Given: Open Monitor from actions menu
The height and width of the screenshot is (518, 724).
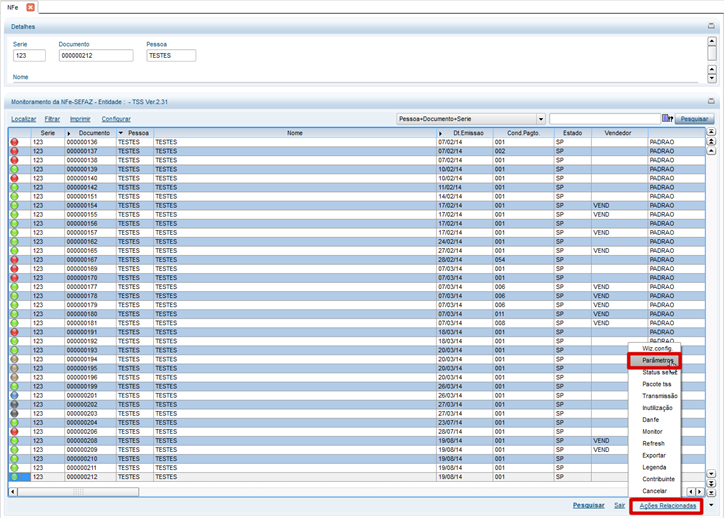Looking at the screenshot, I should pyautogui.click(x=652, y=432).
